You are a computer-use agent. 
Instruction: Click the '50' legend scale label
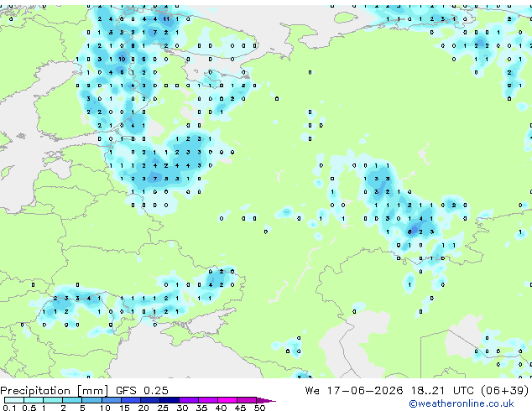(x=259, y=408)
